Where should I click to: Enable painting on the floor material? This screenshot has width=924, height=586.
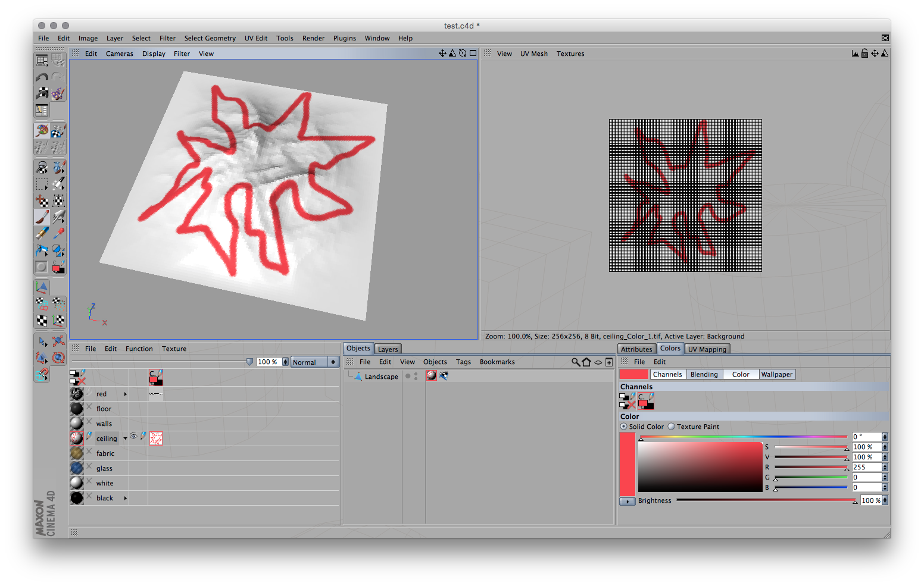point(89,408)
